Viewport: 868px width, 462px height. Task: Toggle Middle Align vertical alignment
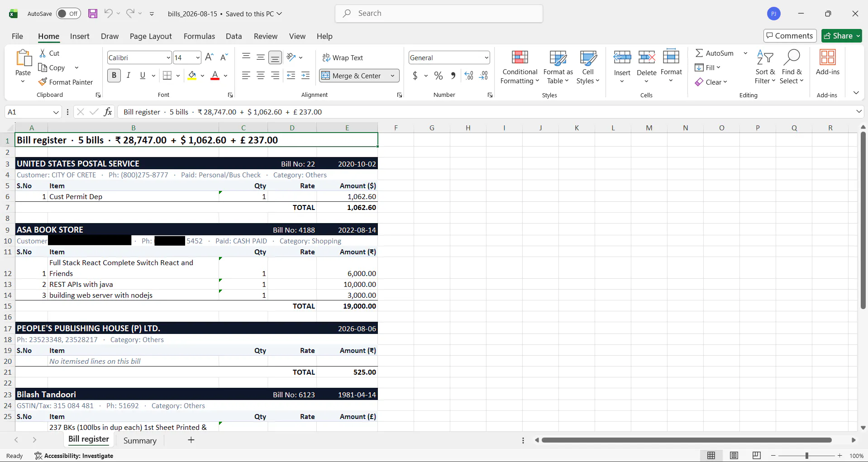pyautogui.click(x=261, y=57)
